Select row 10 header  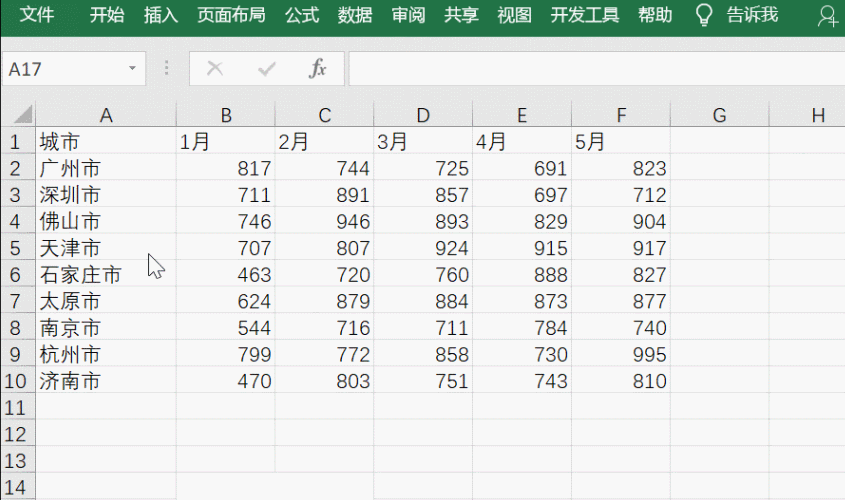coord(18,380)
